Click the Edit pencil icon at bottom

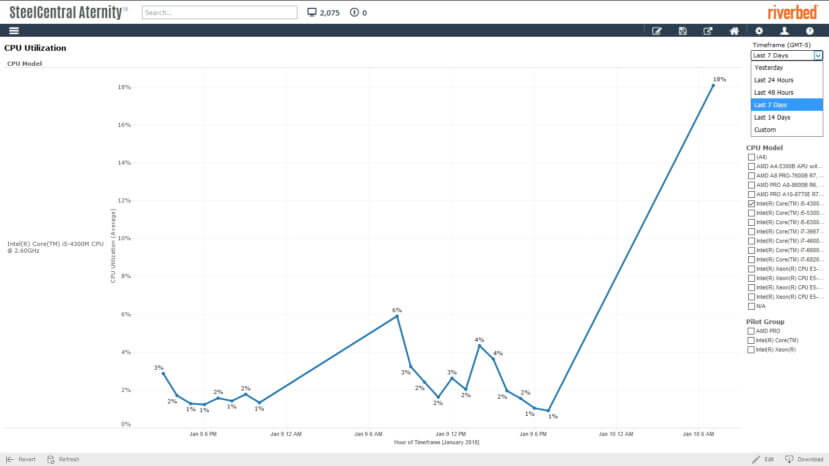[756, 459]
